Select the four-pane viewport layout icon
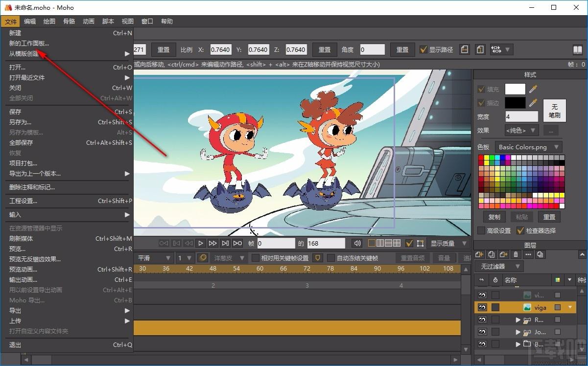 click(x=397, y=243)
